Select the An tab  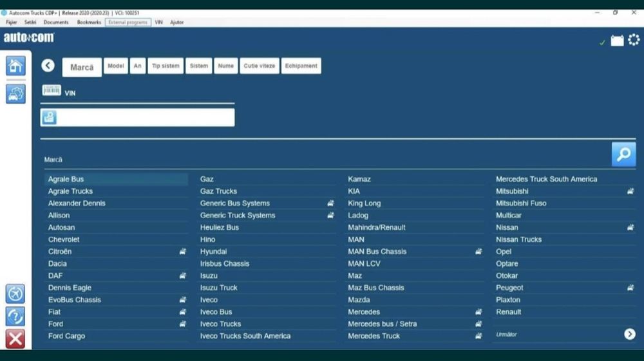138,66
